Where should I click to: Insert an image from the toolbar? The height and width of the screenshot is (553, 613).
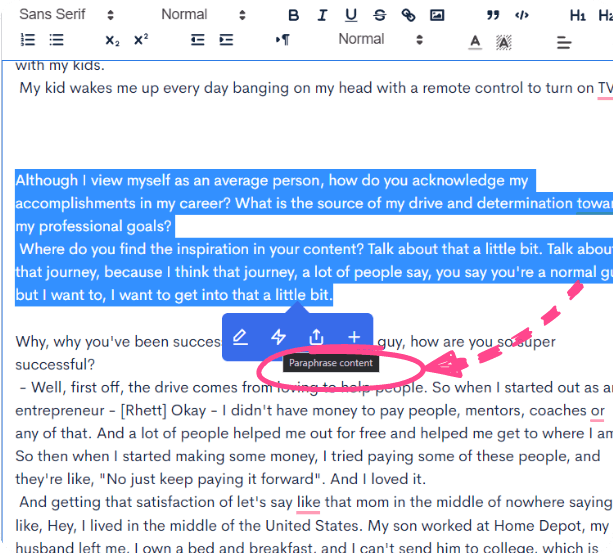click(437, 15)
